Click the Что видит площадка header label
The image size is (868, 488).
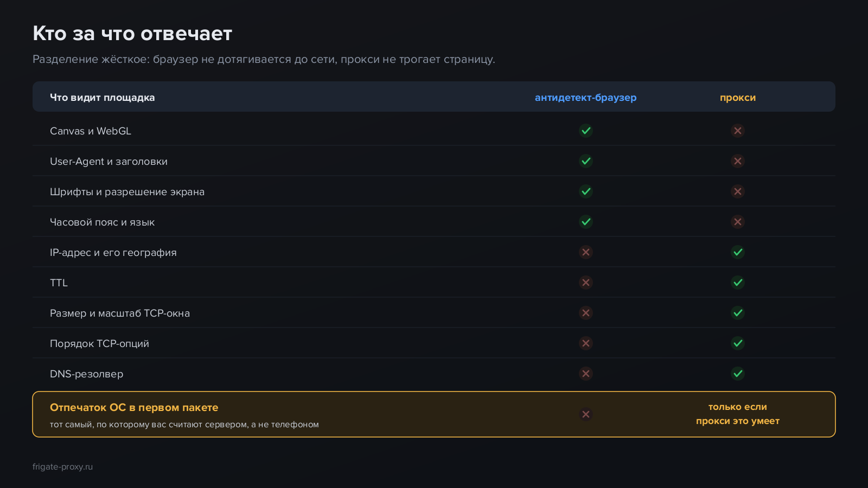tap(103, 98)
